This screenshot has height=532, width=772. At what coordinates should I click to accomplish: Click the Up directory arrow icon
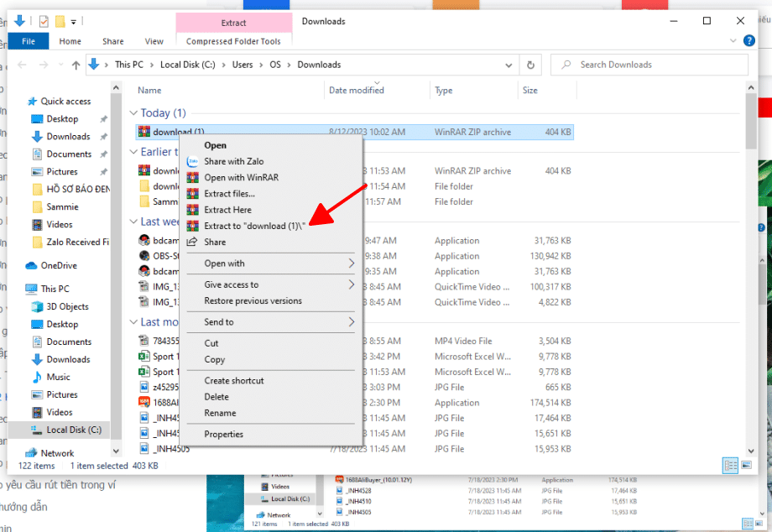pyautogui.click(x=76, y=65)
